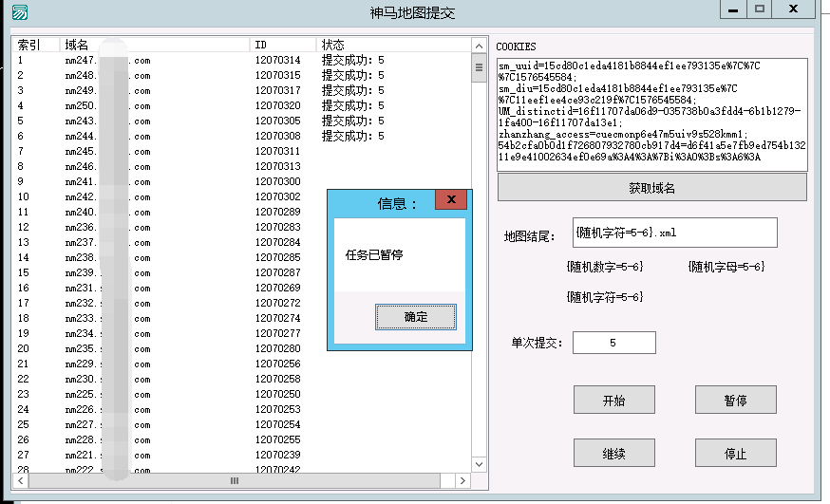Viewport: 830px width, 504px height.
Task: Select row with ID 12070256
Action: tap(241, 364)
